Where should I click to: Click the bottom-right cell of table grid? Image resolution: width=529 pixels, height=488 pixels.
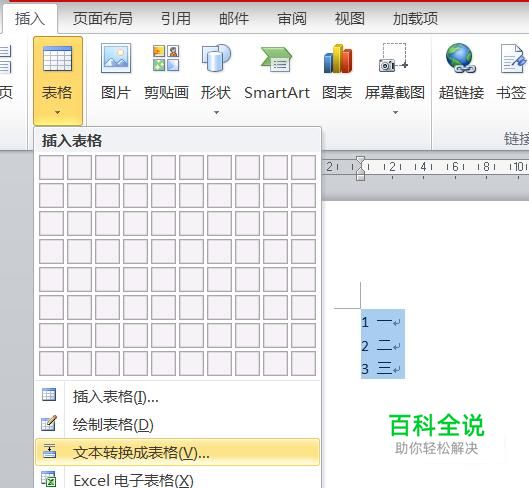[x=303, y=363]
